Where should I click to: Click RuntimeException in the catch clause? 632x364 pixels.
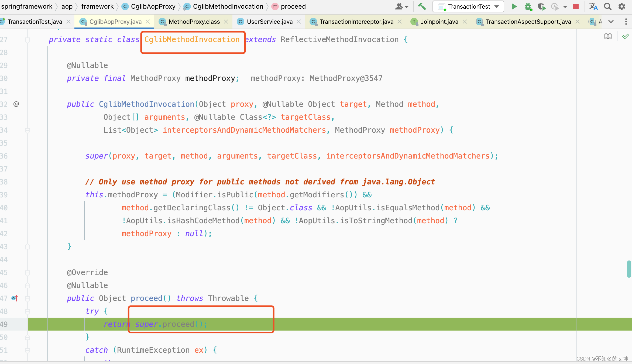tap(153, 350)
